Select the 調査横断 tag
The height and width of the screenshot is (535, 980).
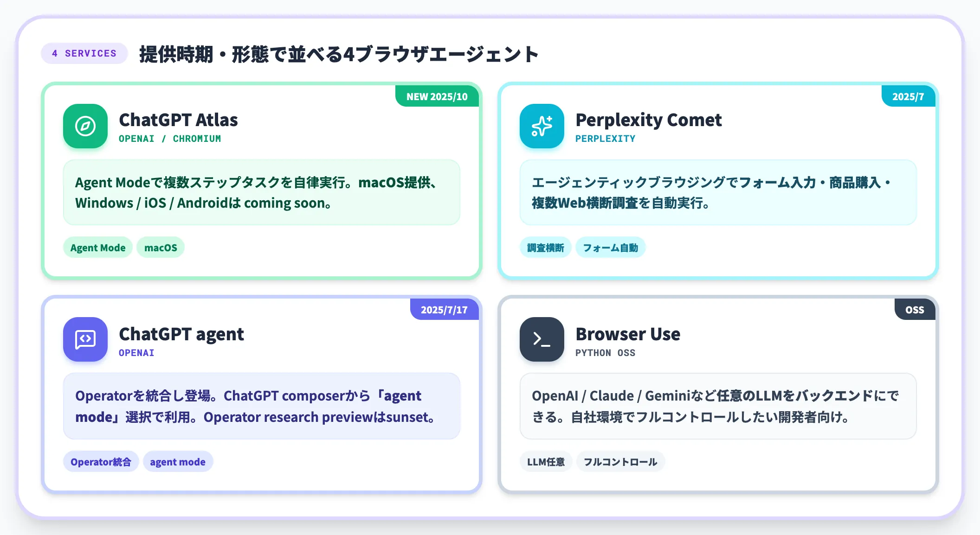[x=546, y=248]
